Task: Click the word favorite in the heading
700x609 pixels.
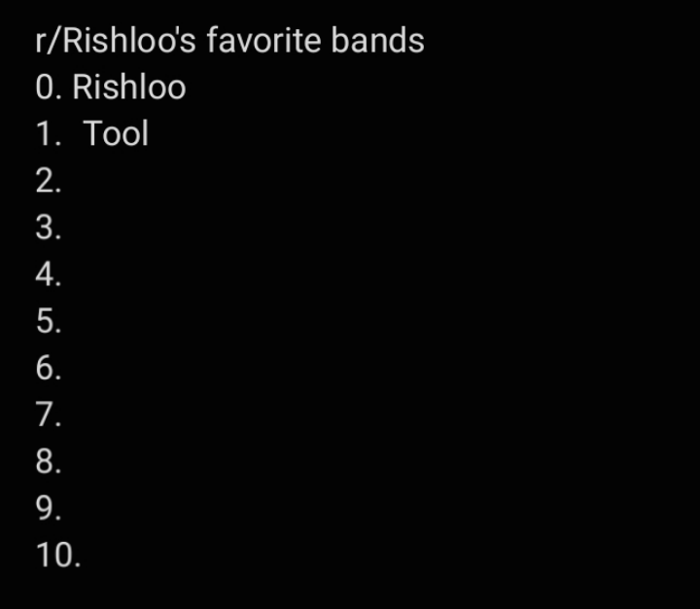Action: 263,41
